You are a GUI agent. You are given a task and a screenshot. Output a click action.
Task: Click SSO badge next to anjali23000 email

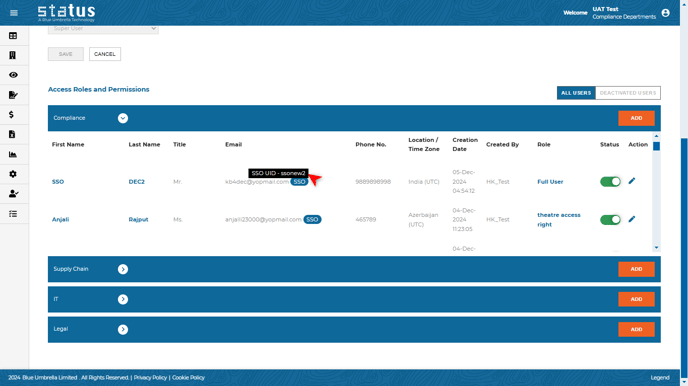312,219
